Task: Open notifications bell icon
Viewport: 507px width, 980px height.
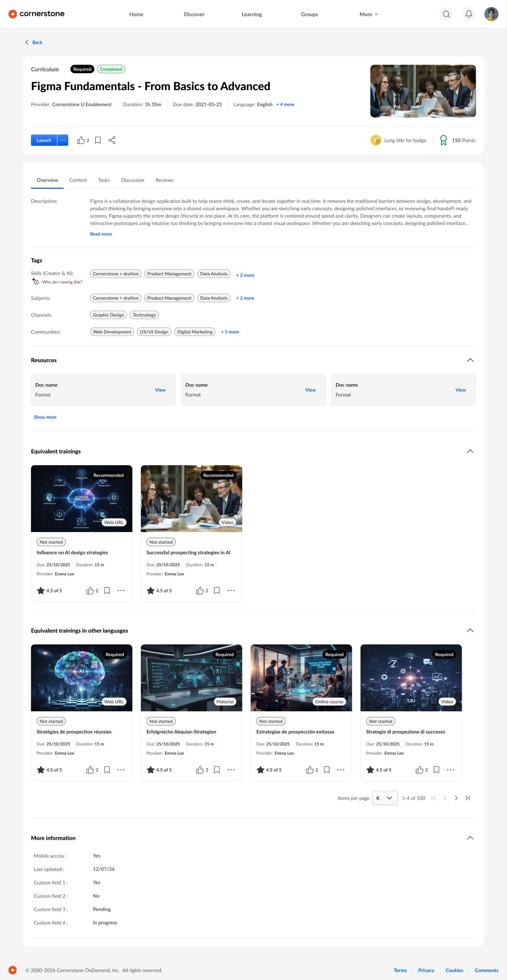Action: [x=469, y=14]
